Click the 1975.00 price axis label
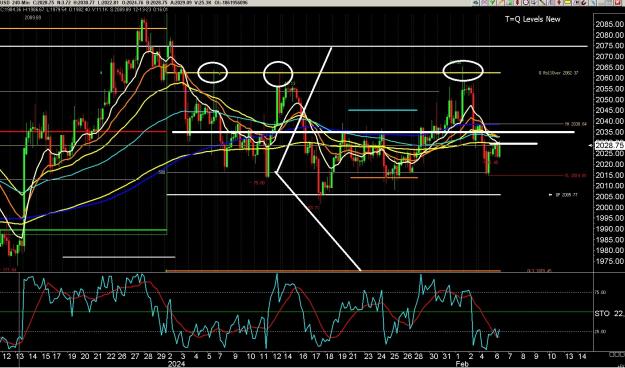The width and height of the screenshot is (625, 368). pos(610,261)
